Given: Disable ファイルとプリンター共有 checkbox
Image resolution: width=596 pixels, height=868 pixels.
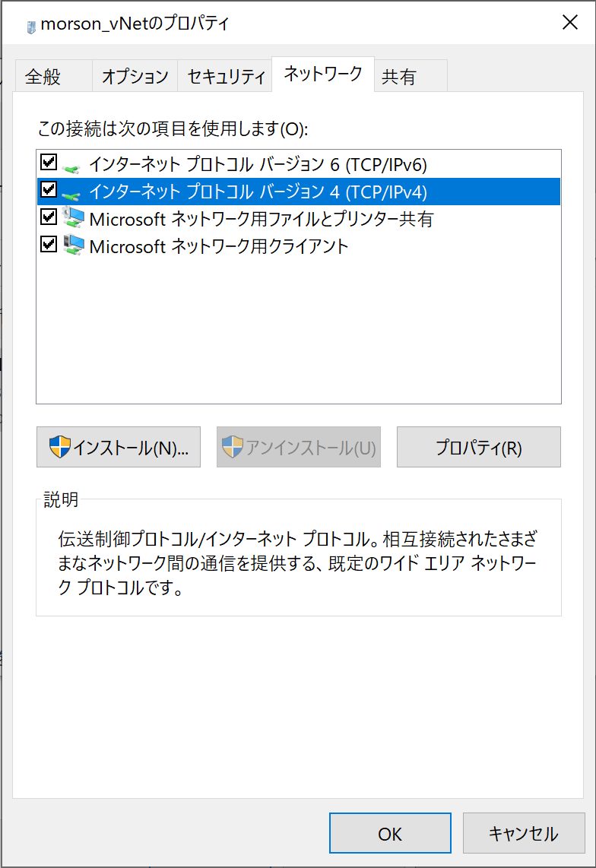Looking at the screenshot, I should coord(49,217).
